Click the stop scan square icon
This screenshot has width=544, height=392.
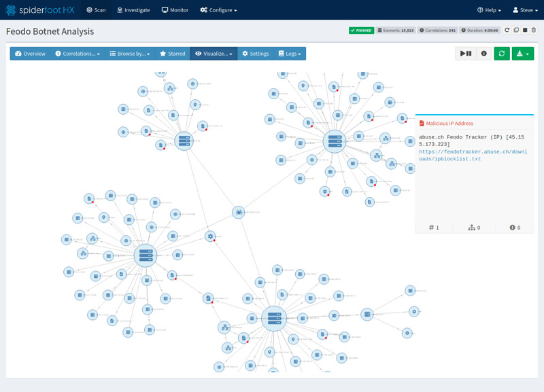[x=525, y=30]
